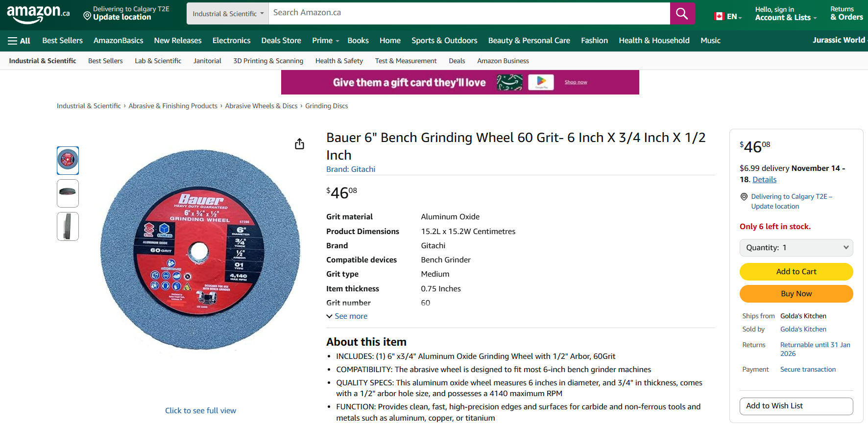Viewport: 868px width, 425px height.
Task: Click Grinding Discs breadcrumb
Action: 326,106
